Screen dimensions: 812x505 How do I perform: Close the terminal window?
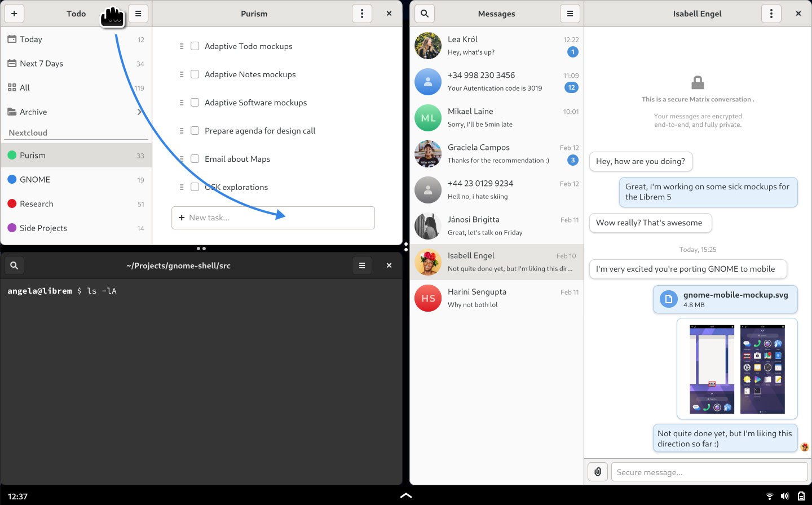pos(389,265)
